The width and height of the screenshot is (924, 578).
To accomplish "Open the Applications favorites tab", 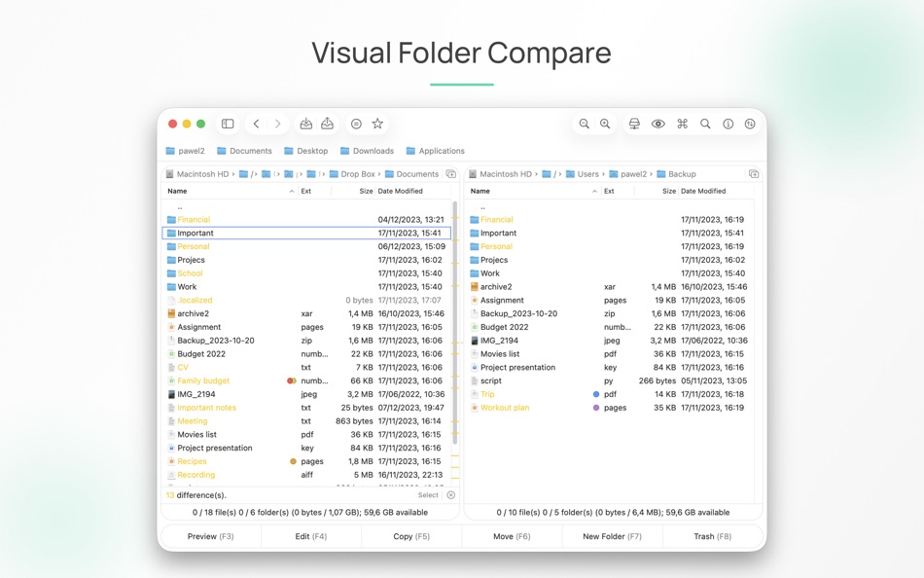I will [440, 151].
